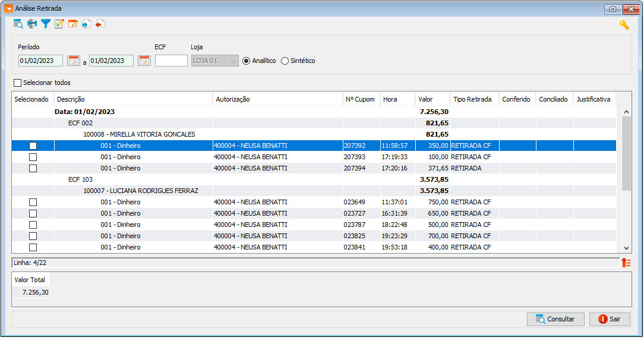The width and height of the screenshot is (644, 338).
Task: Tick checkbox for coupon 207393 row
Action: tap(33, 157)
